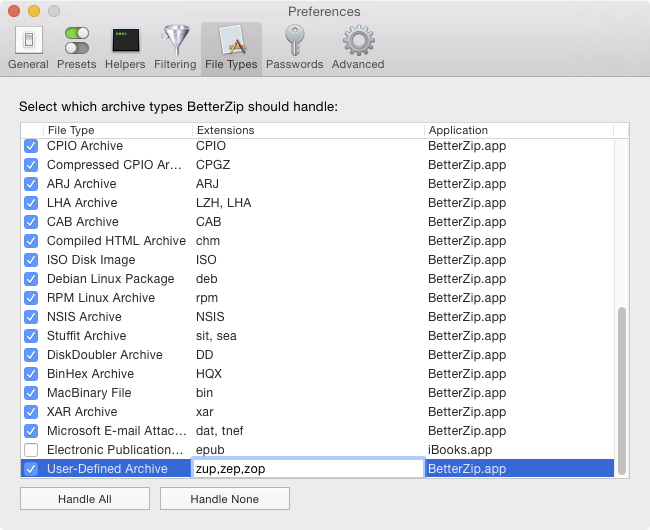Toggle the ARJ Archive checkbox

(31, 184)
